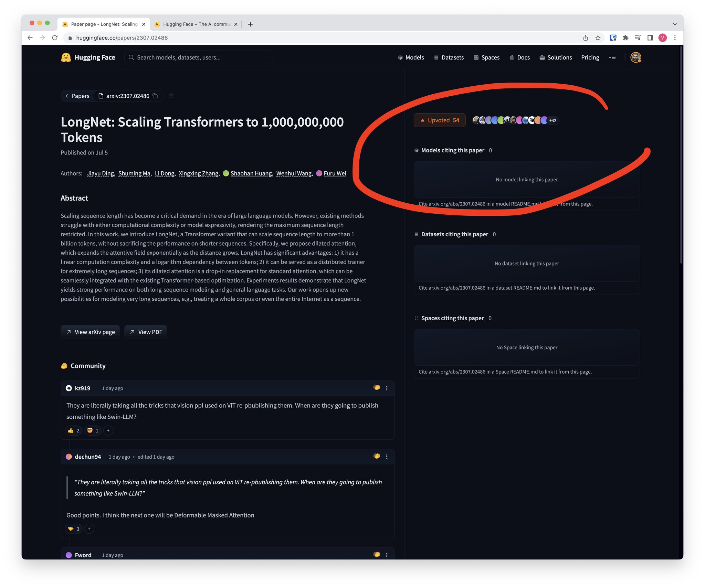Image resolution: width=705 pixels, height=588 pixels.
Task: Expand the navigation more-options menu
Action: (612, 57)
